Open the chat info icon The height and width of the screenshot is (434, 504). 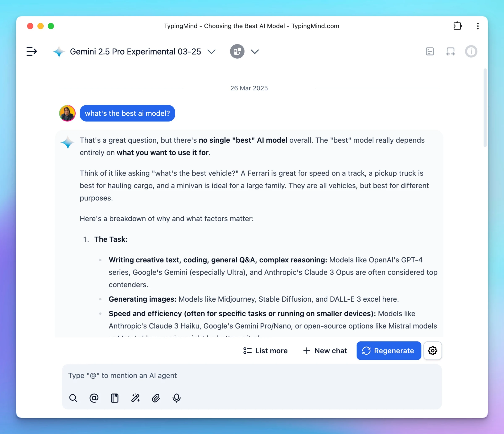(x=471, y=51)
